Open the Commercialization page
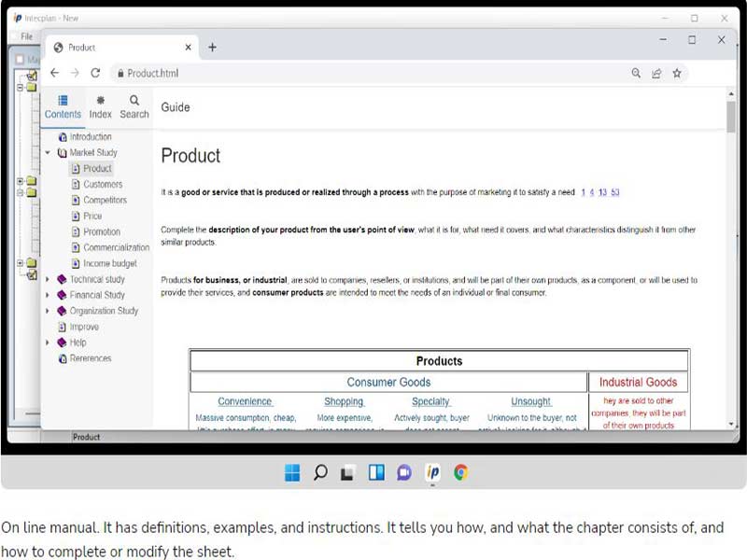 [x=116, y=247]
